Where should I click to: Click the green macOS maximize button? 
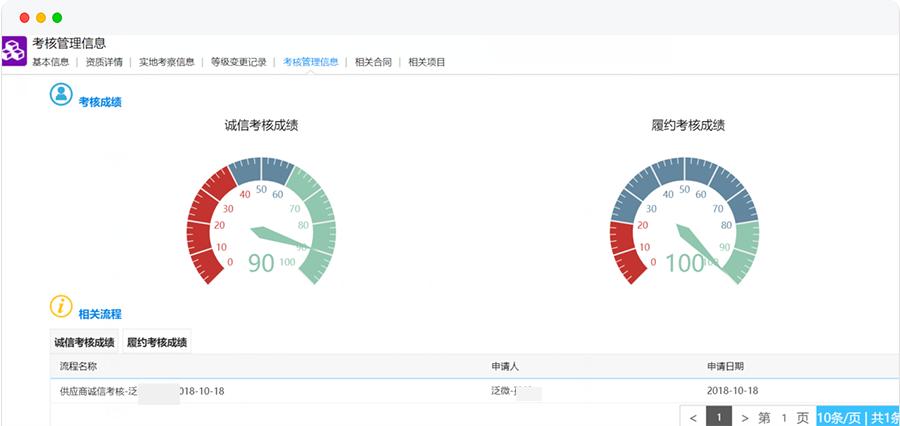tap(57, 18)
